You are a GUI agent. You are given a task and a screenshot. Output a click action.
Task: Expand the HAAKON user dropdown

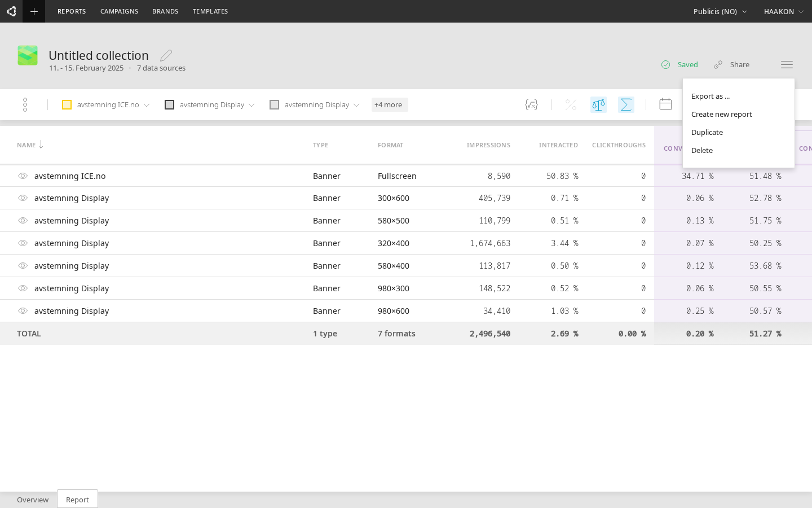(784, 11)
